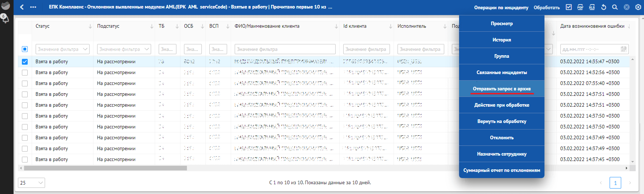
Task: Click the back arrow icon in header
Action: point(22,7)
